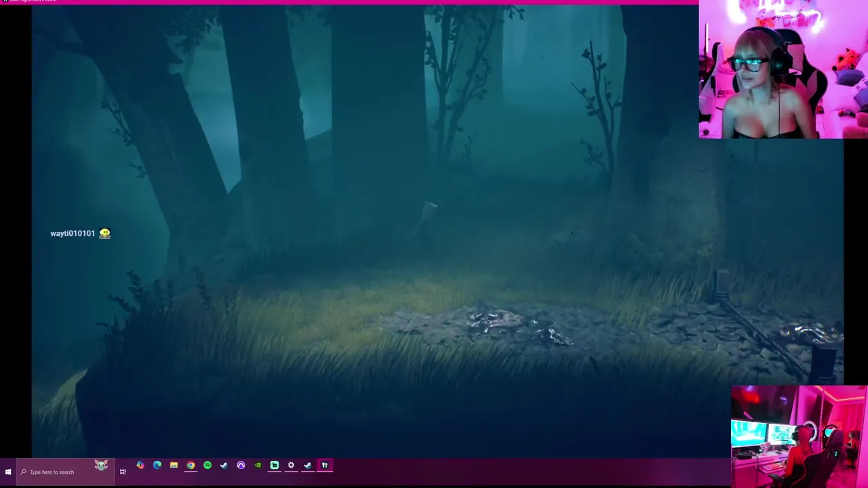The height and width of the screenshot is (488, 868).
Task: Click the face webcam overlay in the top corner
Action: 783,69
